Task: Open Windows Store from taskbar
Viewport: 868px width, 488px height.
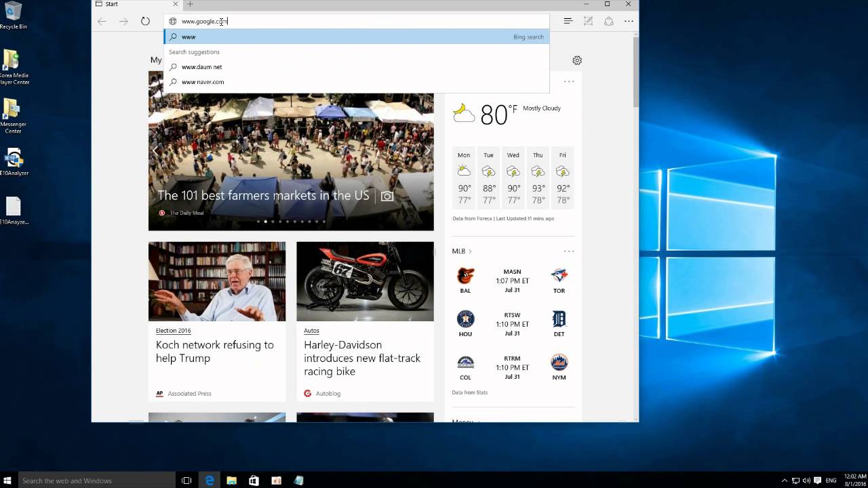Action: [254, 481]
